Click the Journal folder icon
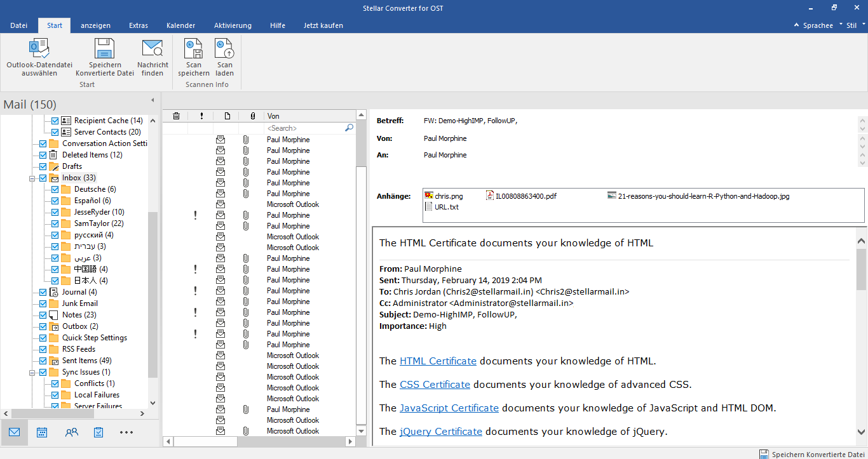This screenshot has height=459, width=868. point(54,292)
